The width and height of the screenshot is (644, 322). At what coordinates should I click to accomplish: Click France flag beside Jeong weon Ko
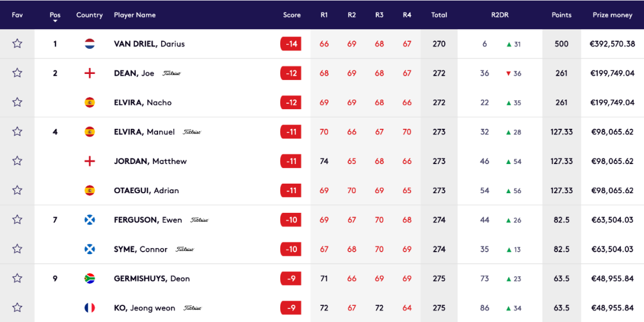[89, 308]
